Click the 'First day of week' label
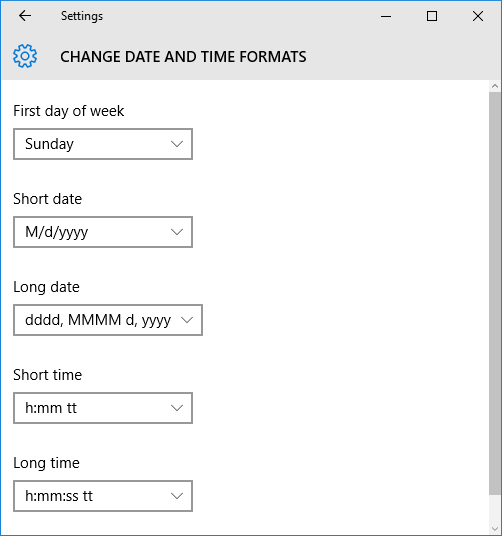The image size is (502, 536). (x=68, y=111)
